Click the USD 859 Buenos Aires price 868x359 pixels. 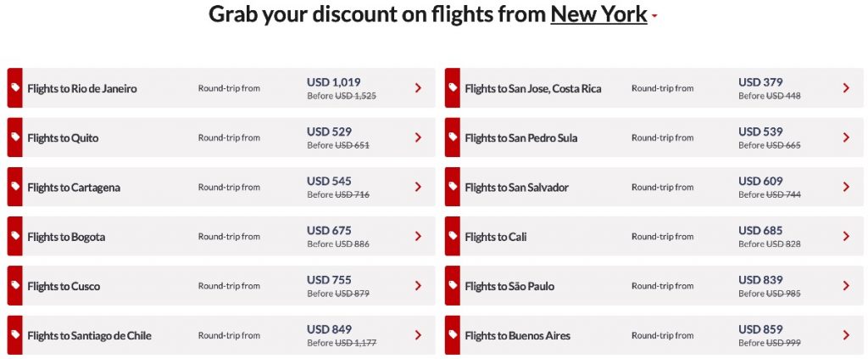(x=760, y=329)
